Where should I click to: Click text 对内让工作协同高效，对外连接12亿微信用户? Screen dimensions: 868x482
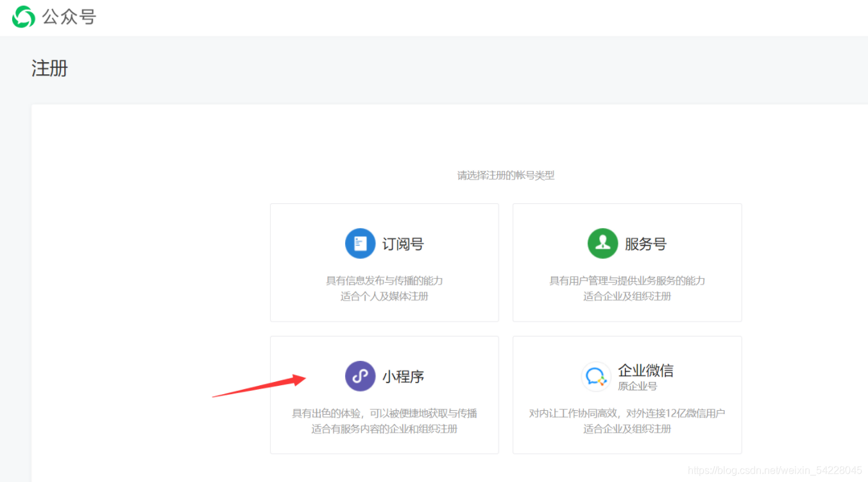pos(627,413)
